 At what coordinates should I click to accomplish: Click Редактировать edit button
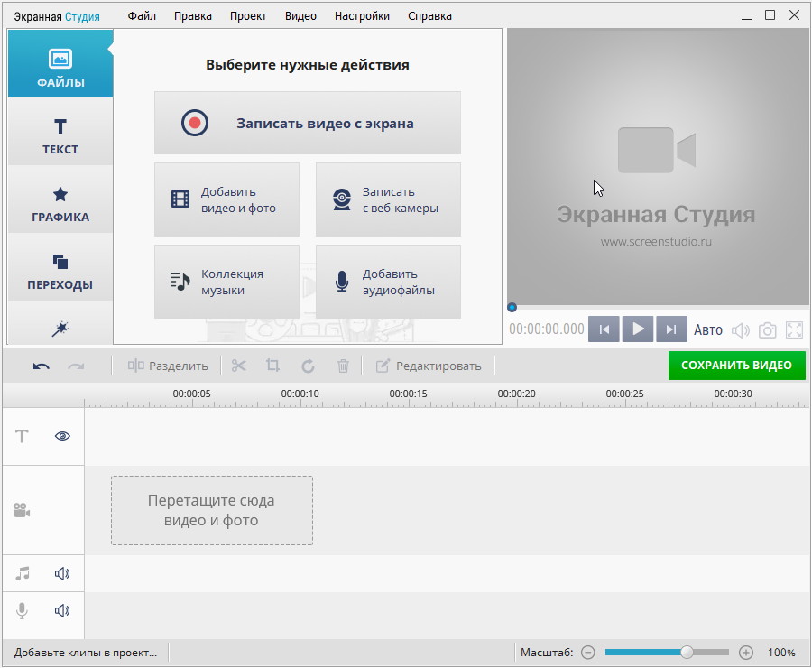(x=429, y=366)
